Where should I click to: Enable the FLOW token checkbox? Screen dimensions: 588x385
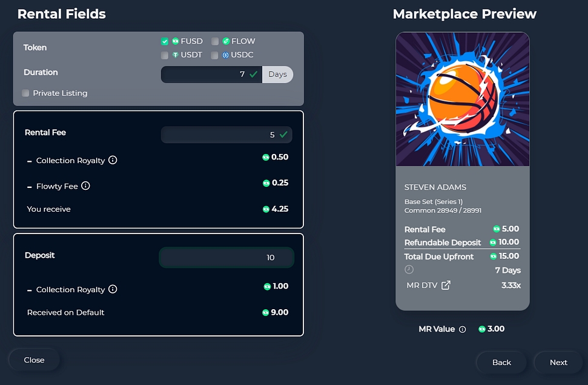pos(215,42)
